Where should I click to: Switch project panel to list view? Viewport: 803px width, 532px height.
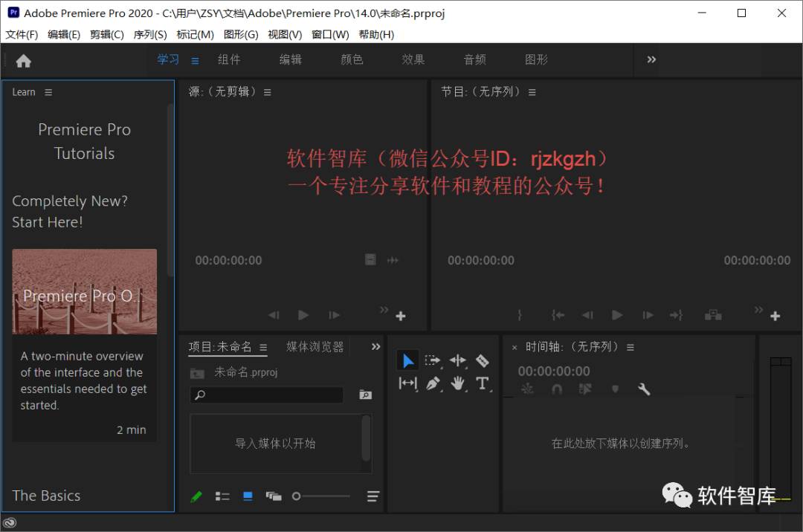click(x=222, y=496)
